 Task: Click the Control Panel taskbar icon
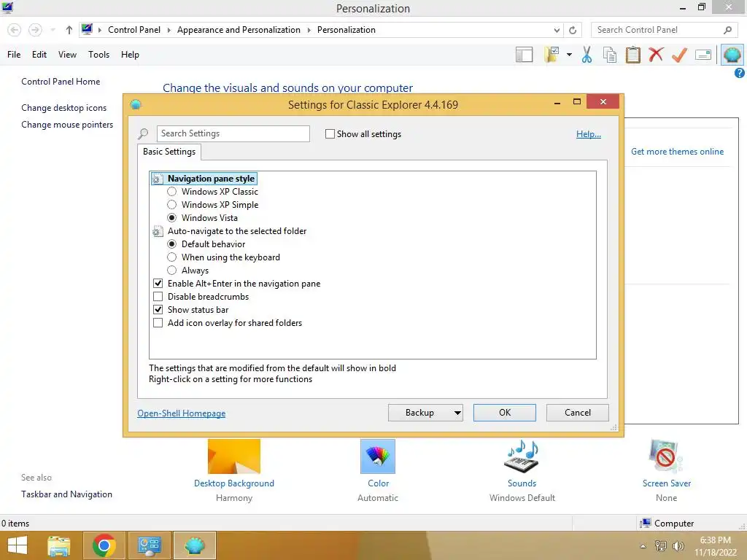(x=149, y=545)
